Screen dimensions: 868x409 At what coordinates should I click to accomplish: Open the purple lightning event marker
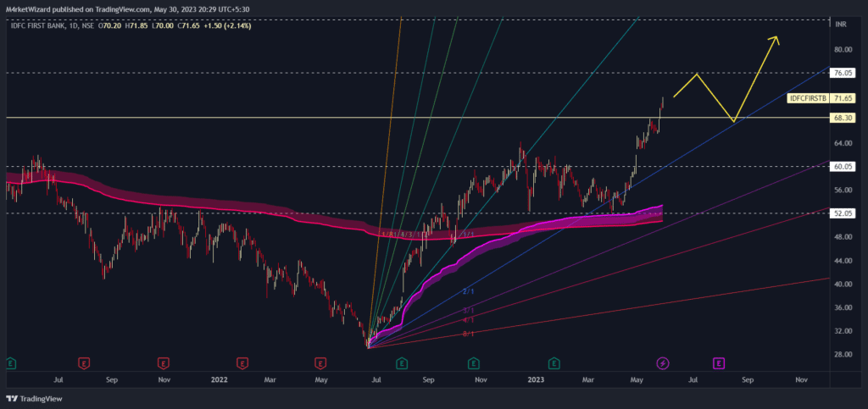click(x=663, y=363)
